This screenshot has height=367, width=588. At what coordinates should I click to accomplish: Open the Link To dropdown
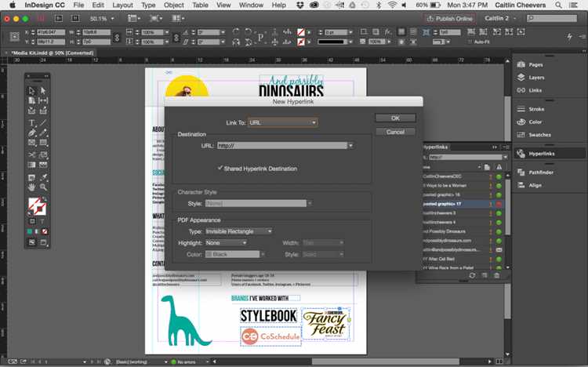coord(282,122)
